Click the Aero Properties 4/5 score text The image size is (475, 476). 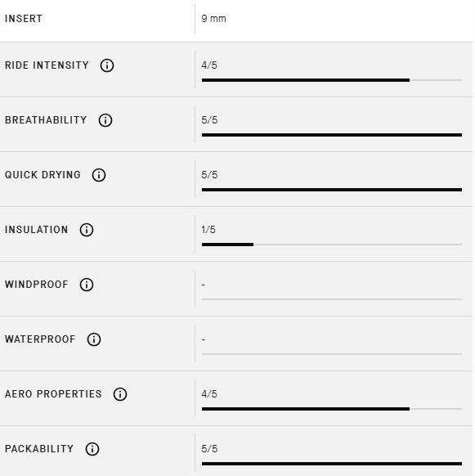209,394
